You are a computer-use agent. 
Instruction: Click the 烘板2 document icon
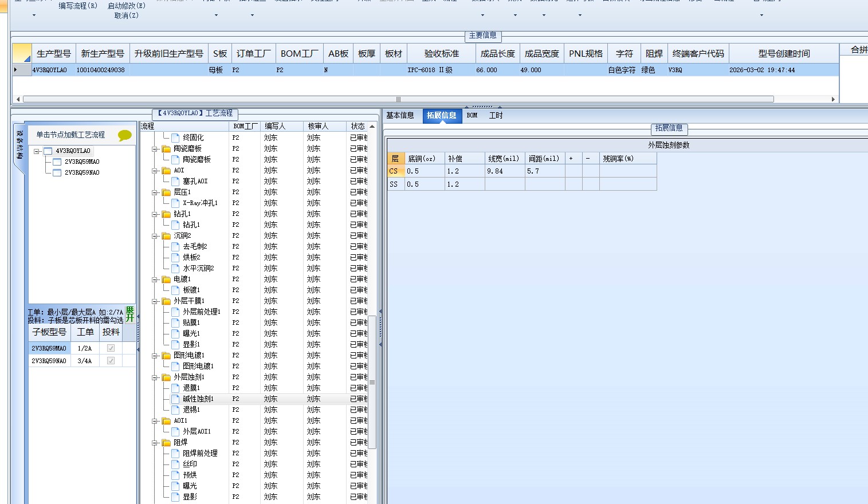pos(176,257)
